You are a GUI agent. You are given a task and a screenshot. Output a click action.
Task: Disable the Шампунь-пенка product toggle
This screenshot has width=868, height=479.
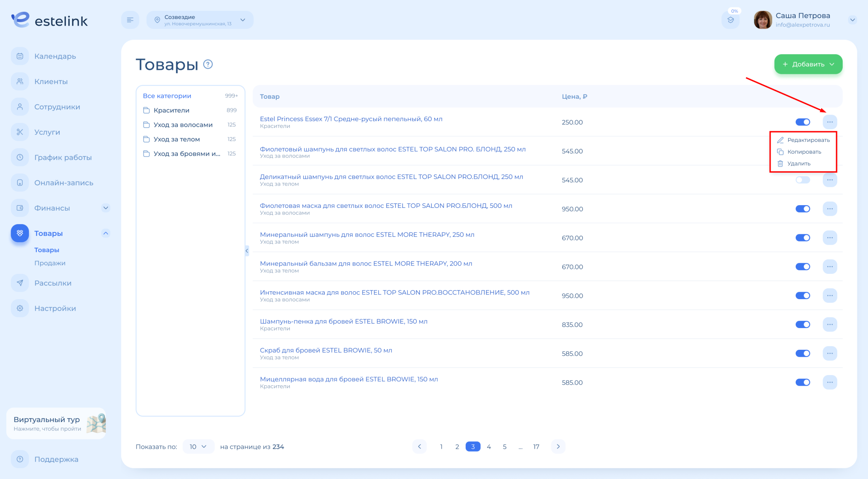click(803, 324)
